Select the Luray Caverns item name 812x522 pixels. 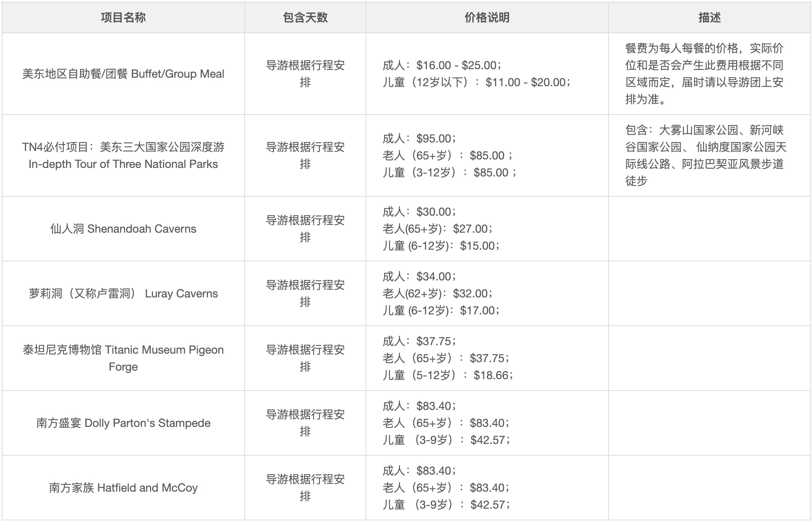click(123, 293)
